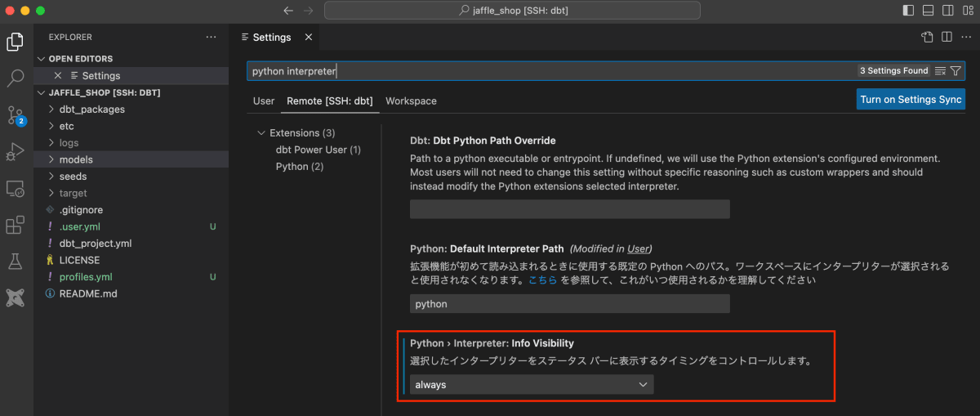Open dbt Power User activity icon
Image resolution: width=980 pixels, height=416 pixels.
click(x=16, y=298)
